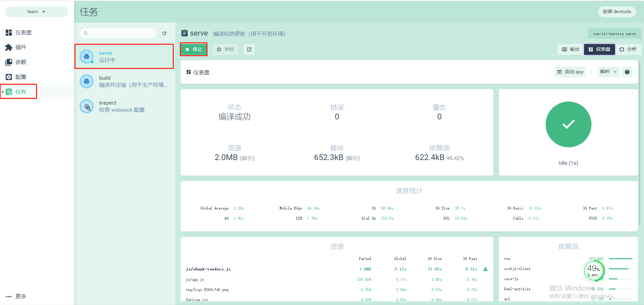The width and height of the screenshot is (644, 305).
Task: Refresh the task list
Action: click(x=164, y=33)
